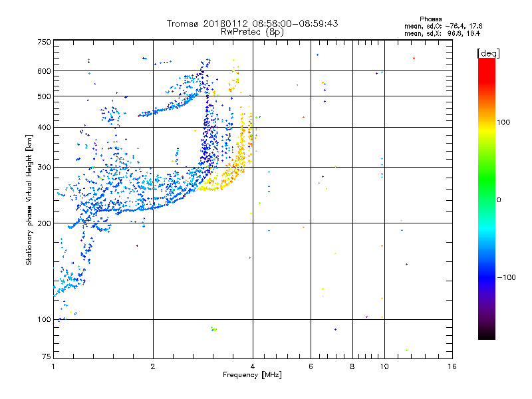Click the y-axis tick label '200'
This screenshot has height=399, width=532.
click(44, 223)
